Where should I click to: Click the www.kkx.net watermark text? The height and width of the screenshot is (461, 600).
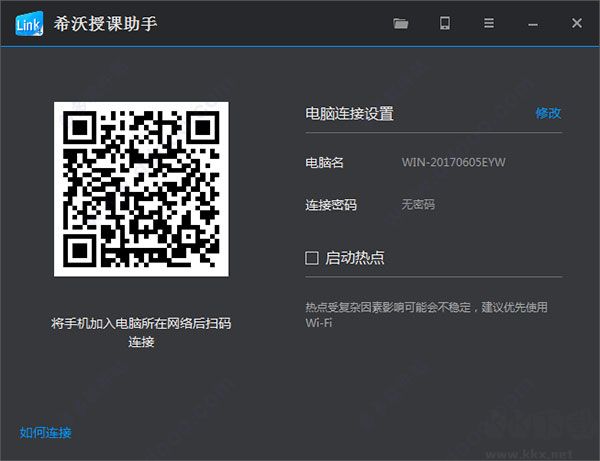[529, 454]
